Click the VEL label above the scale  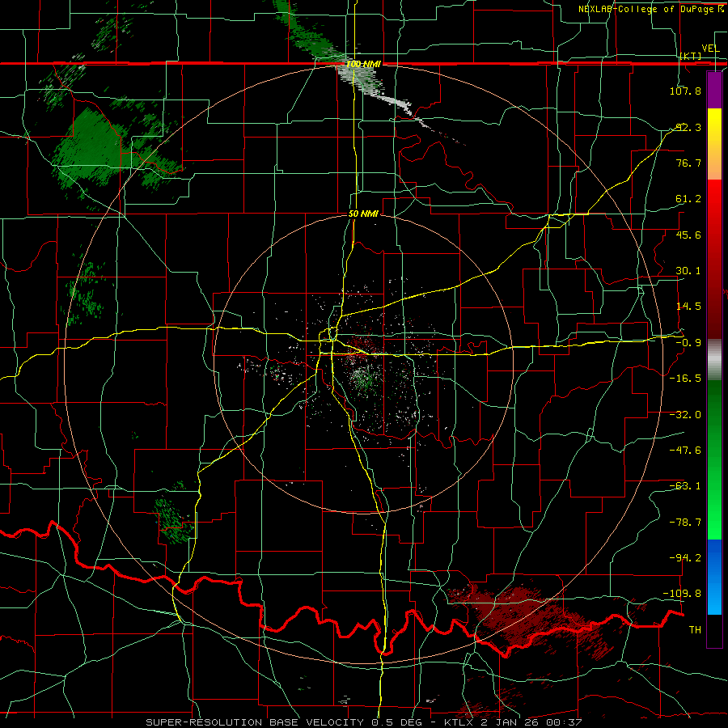[710, 49]
